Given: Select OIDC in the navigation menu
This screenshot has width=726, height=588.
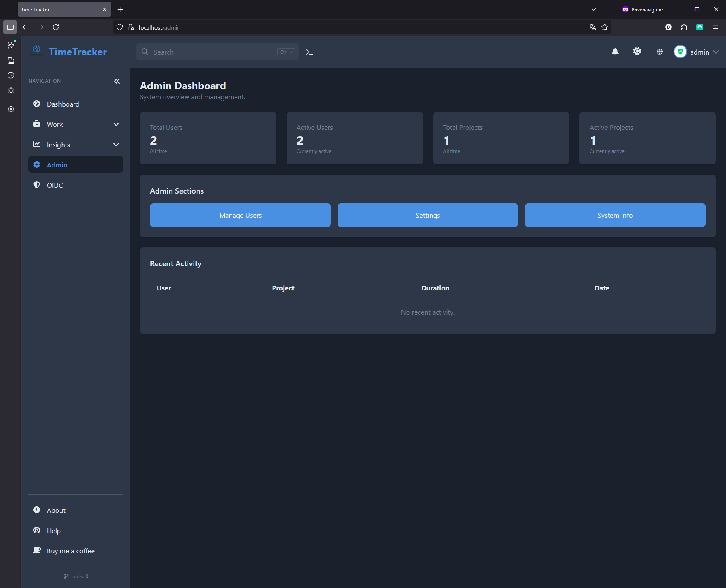Looking at the screenshot, I should (x=55, y=185).
